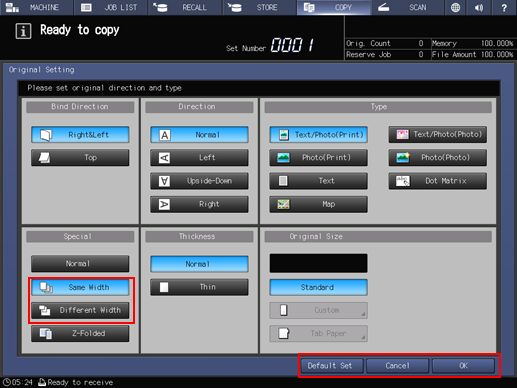
Task: Click the sheet icon on Thin
Action: (x=164, y=287)
